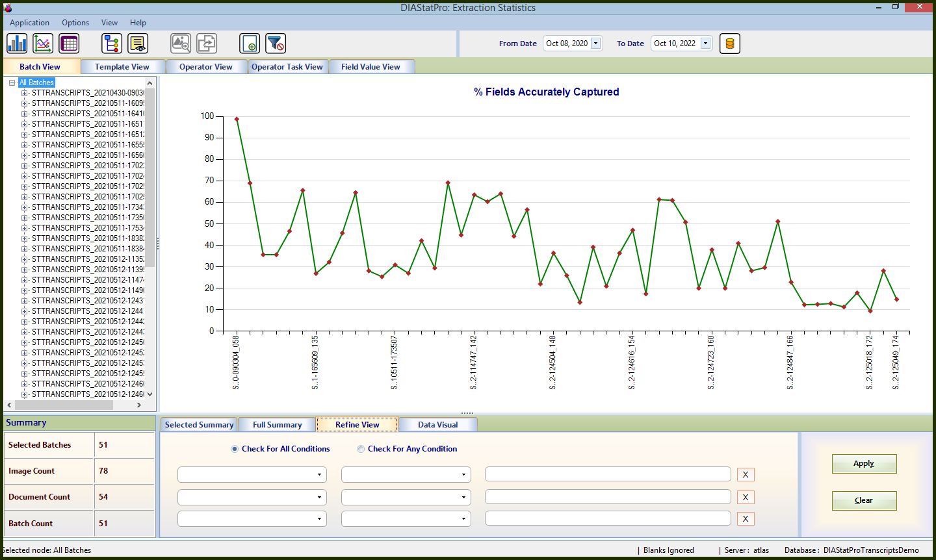
Task: Click the second row value field in Refine View
Action: coord(608,497)
